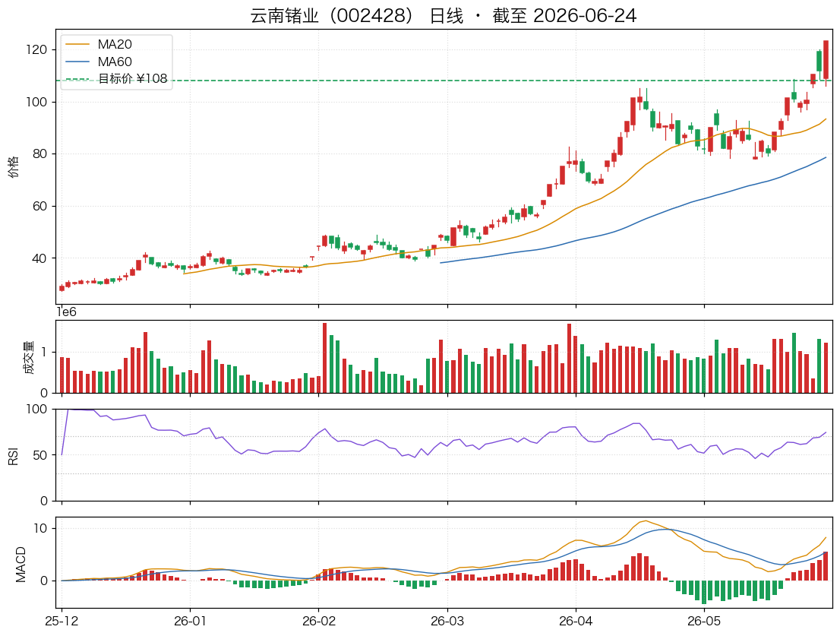Click the 1e6 volume scale label
Image resolution: width=840 pixels, height=636 pixels.
66,312
